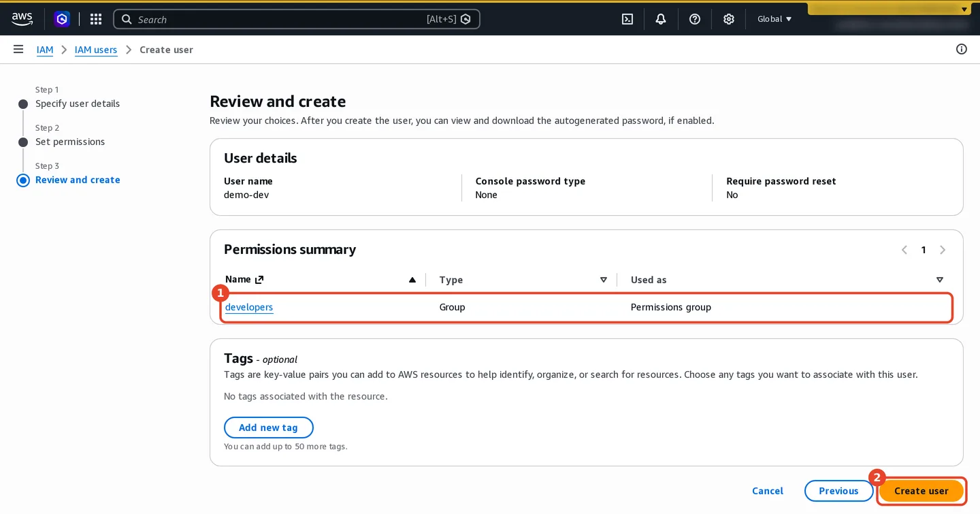The height and width of the screenshot is (514, 980).
Task: Click the Group type cell
Action: 453,307
